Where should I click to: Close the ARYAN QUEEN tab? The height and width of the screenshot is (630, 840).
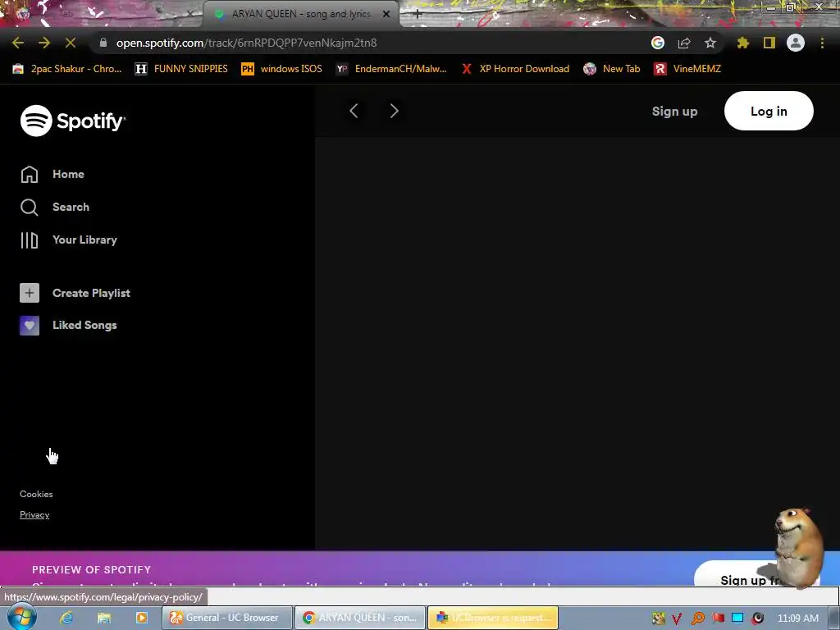click(386, 14)
